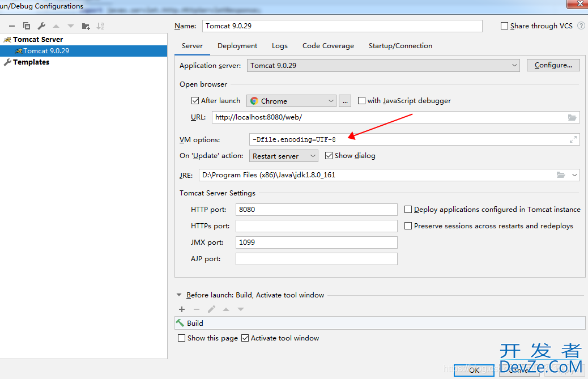Open edit defaults wrench toolbar icon
The height and width of the screenshot is (379, 588).
coord(41,26)
